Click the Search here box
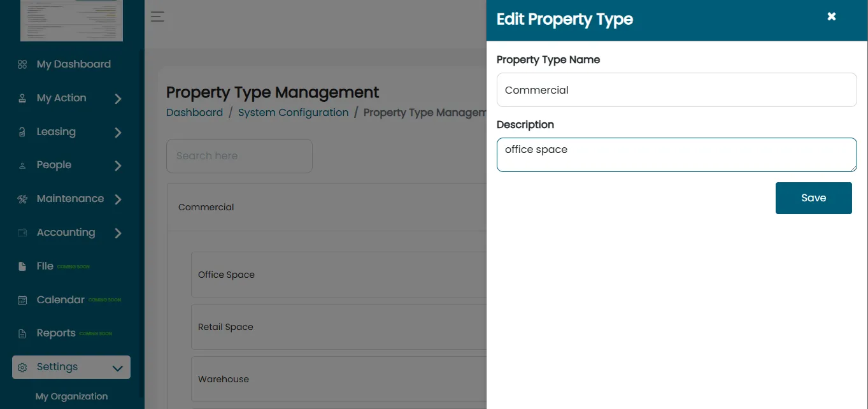Viewport: 868px width, 409px height. pos(239,156)
